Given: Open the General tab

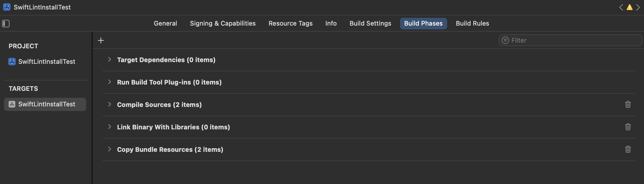Looking at the screenshot, I should [x=165, y=24].
